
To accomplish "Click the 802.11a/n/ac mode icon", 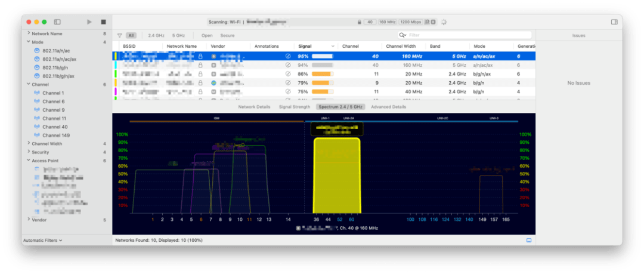I will point(37,51).
